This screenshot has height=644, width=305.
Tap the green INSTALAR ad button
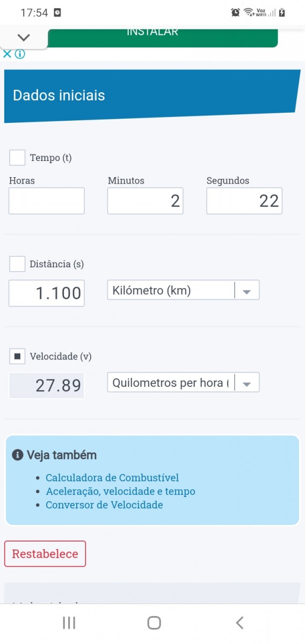pyautogui.click(x=163, y=38)
